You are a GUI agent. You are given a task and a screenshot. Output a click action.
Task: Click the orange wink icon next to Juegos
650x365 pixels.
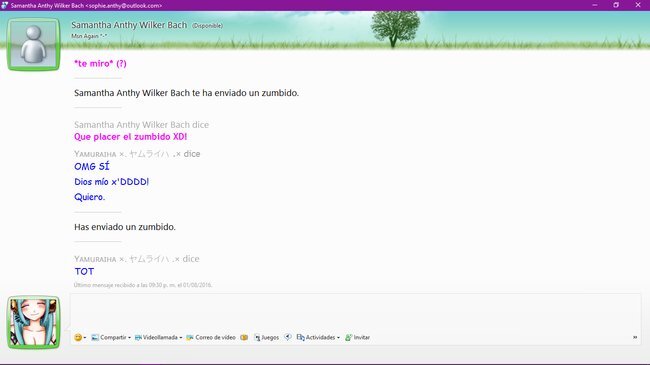tap(244, 337)
